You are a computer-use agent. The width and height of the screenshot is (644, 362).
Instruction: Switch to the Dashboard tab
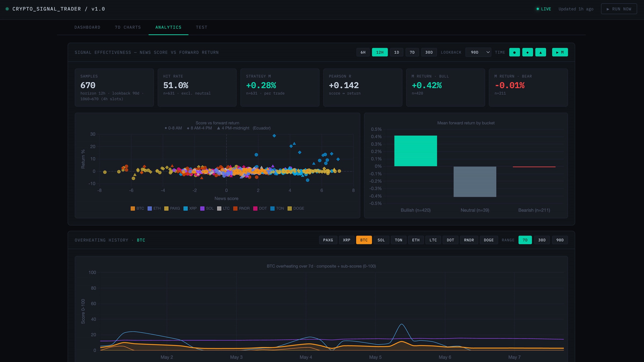pos(87,27)
